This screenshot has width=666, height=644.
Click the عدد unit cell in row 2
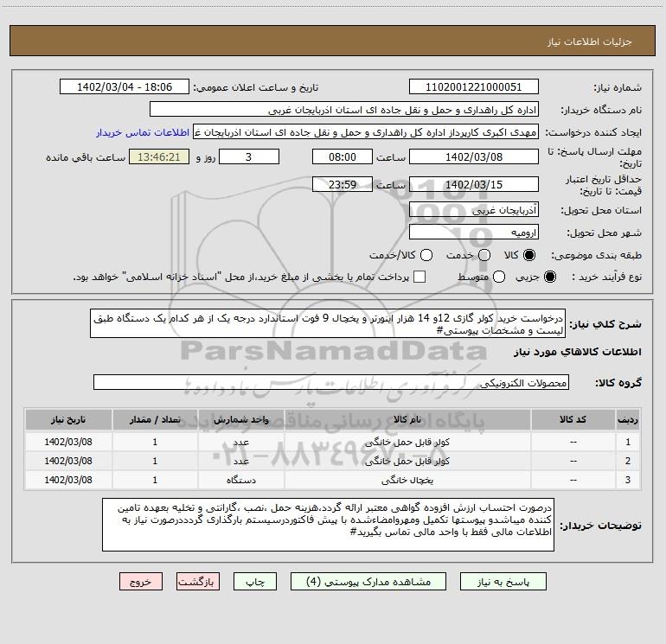point(240,461)
